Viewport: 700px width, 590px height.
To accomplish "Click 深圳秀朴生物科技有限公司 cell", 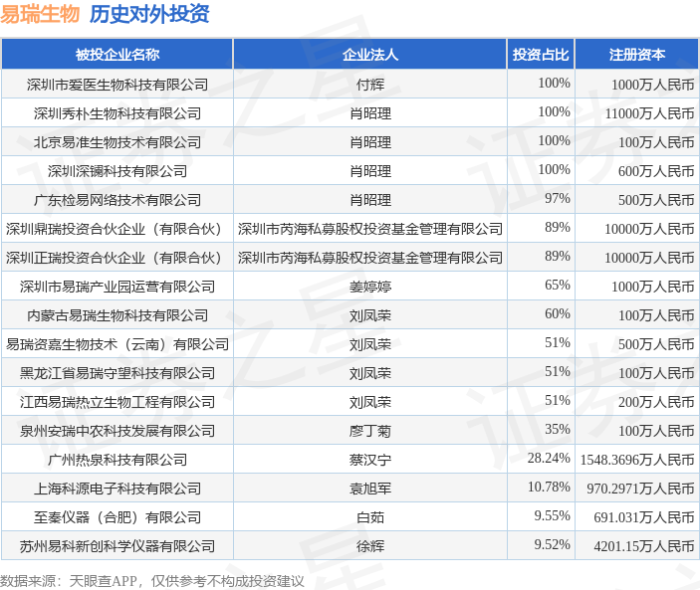I will (117, 113).
